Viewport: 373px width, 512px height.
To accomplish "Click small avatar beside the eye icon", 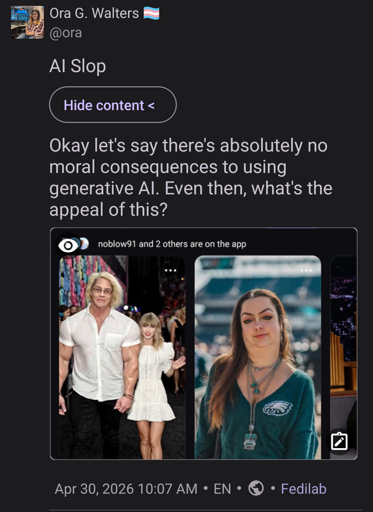I will pos(84,244).
